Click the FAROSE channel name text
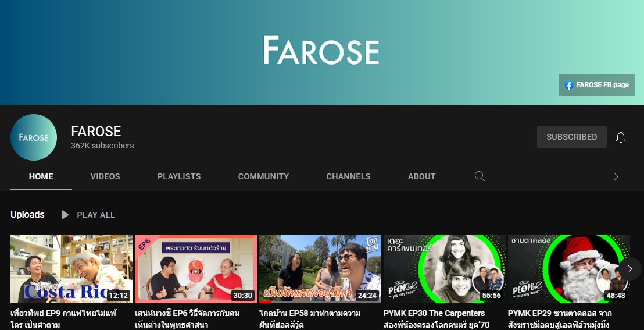 click(96, 132)
